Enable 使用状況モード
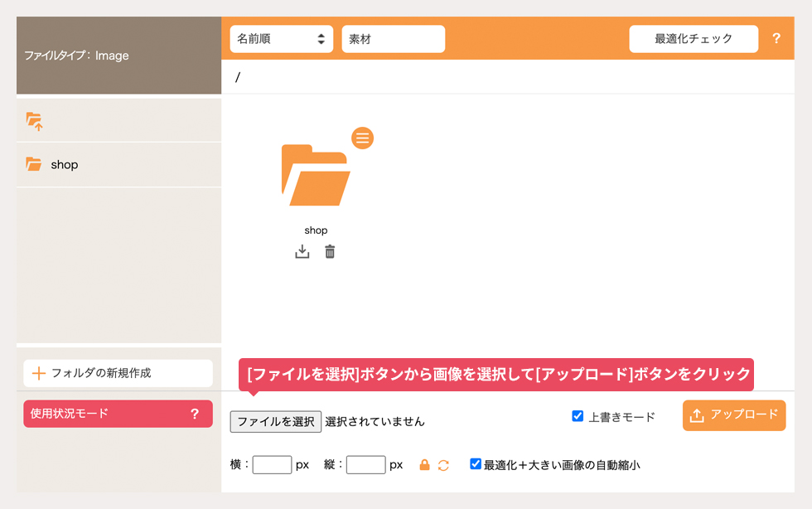The width and height of the screenshot is (812, 509). point(118,414)
